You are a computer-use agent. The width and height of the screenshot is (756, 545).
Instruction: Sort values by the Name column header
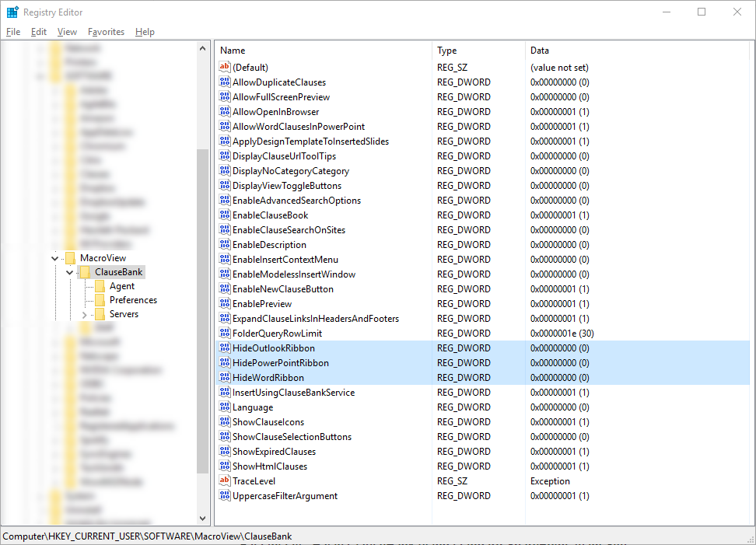point(324,50)
